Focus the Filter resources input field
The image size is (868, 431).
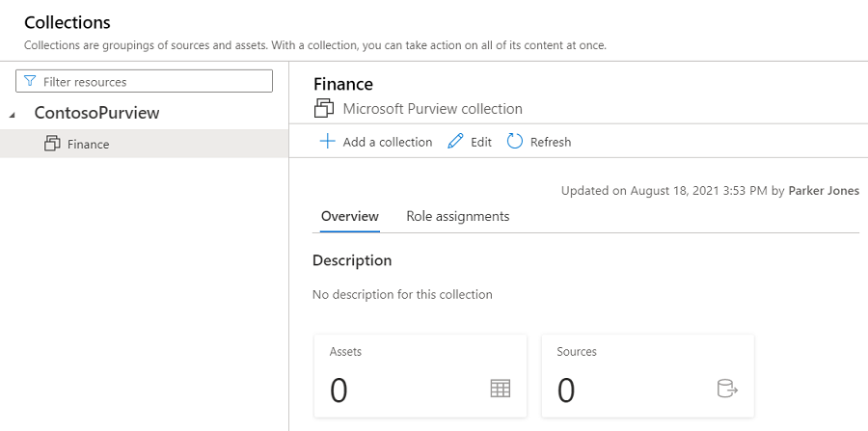click(x=154, y=82)
